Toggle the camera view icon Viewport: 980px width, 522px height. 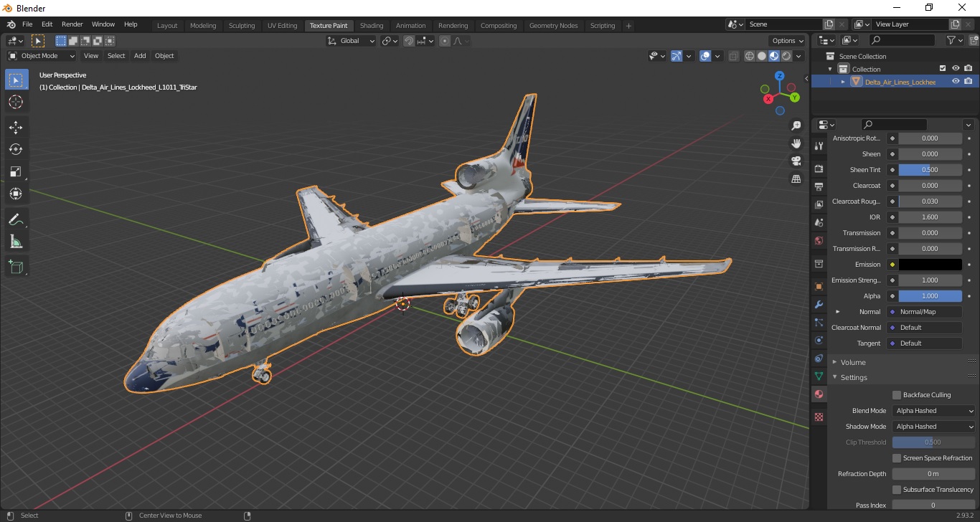(796, 161)
